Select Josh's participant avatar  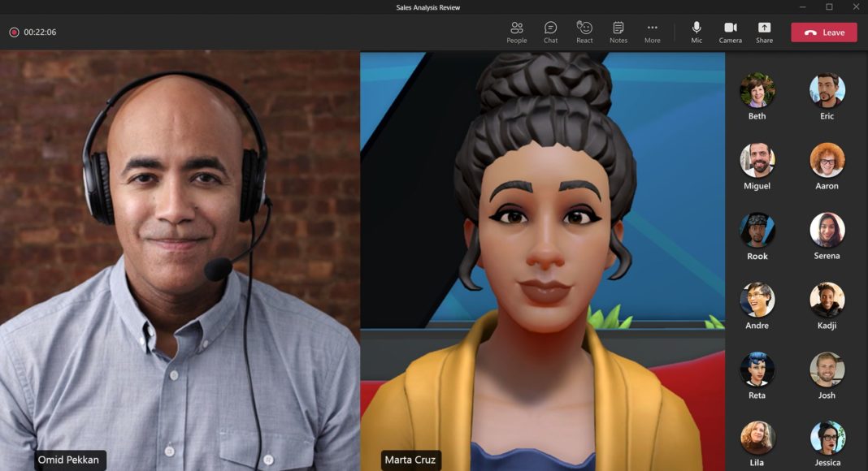coord(827,369)
